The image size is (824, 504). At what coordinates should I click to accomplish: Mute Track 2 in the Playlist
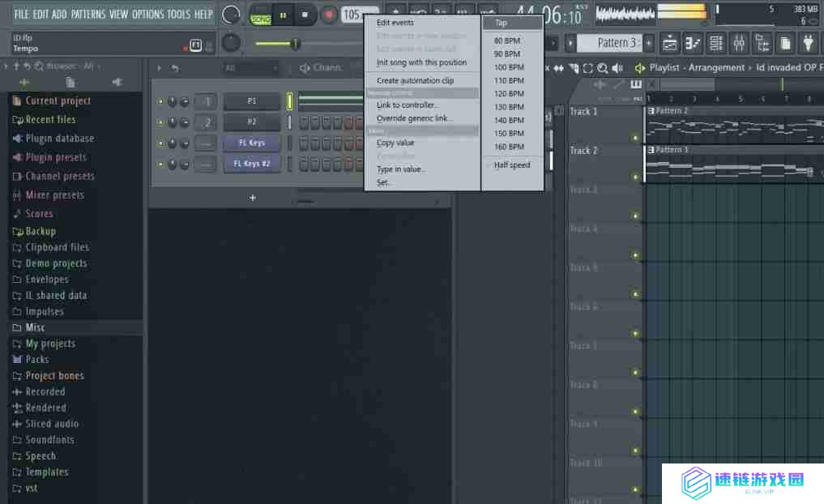click(x=635, y=177)
